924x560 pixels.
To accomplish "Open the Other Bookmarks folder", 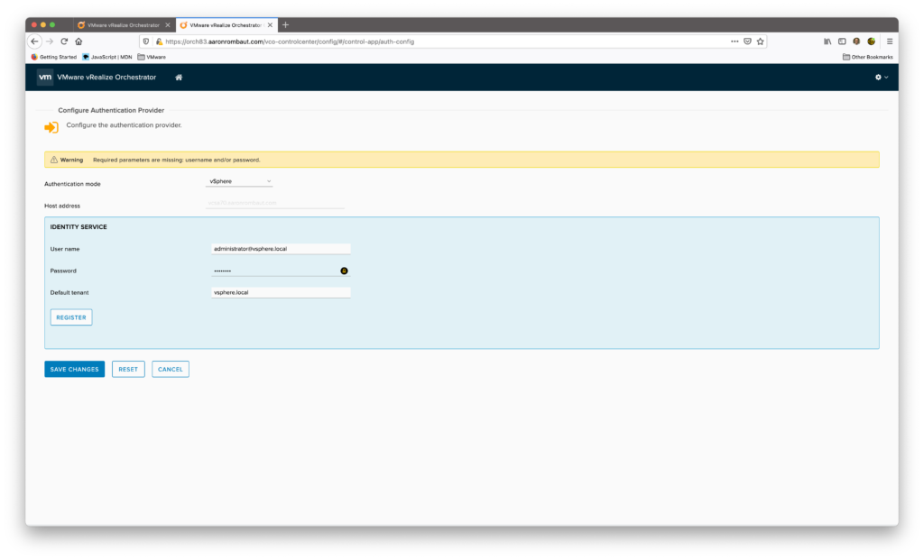I will (x=867, y=57).
